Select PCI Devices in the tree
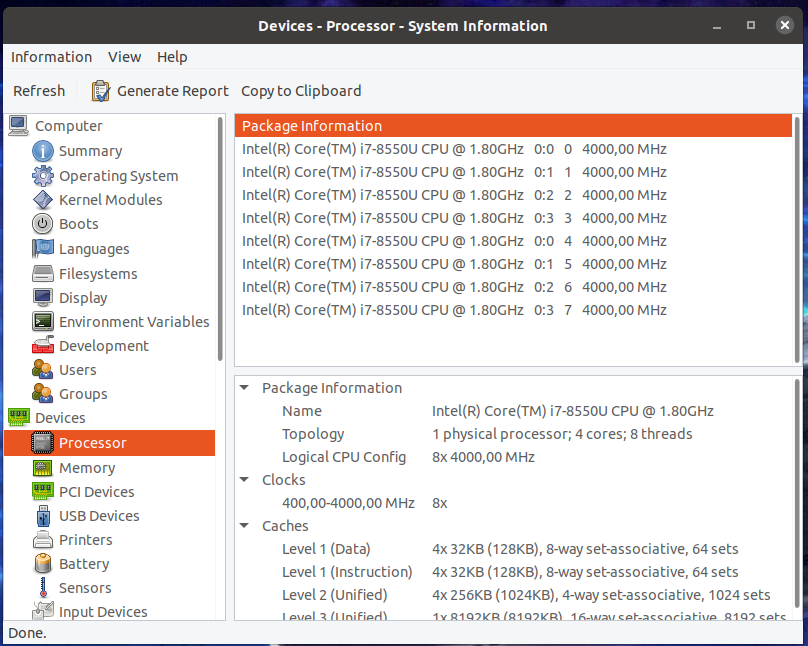808x646 pixels. (96, 492)
